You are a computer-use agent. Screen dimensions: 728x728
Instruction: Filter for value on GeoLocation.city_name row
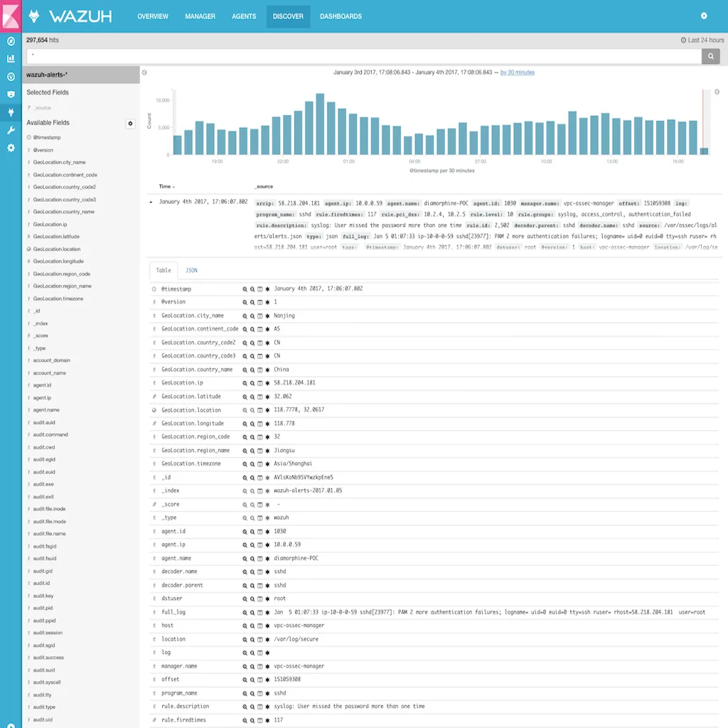click(x=245, y=316)
